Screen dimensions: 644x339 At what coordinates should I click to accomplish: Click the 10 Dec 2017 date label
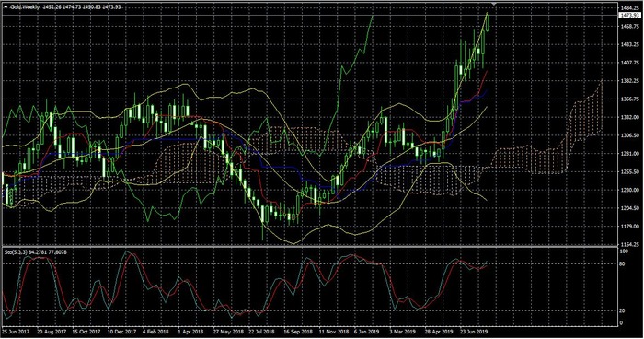[122, 332]
